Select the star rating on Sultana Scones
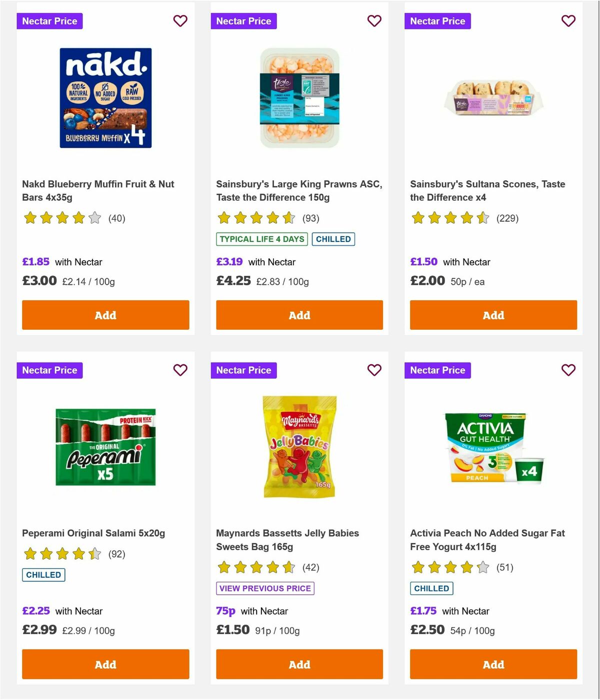Viewport: 600px width, 700px height. pos(449,218)
